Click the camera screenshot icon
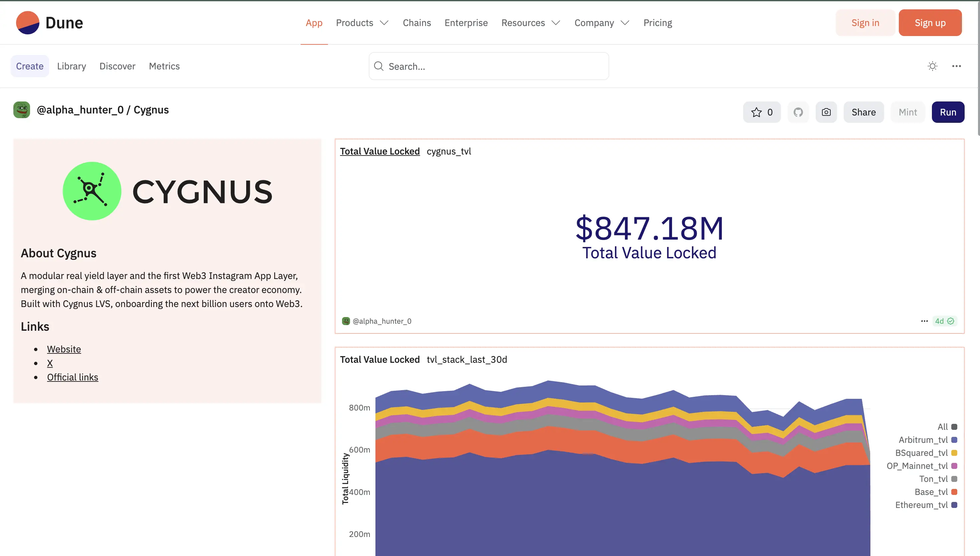Viewport: 980px width, 556px height. [826, 112]
